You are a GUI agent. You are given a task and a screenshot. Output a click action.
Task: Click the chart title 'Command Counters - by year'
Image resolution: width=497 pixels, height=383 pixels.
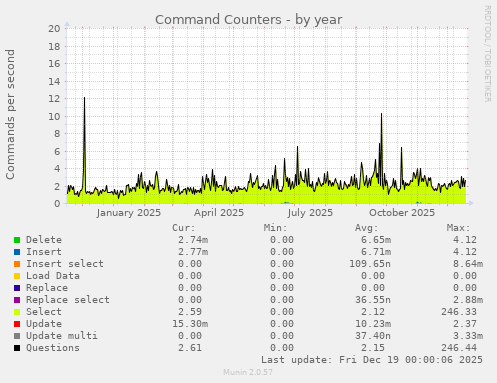249,20
